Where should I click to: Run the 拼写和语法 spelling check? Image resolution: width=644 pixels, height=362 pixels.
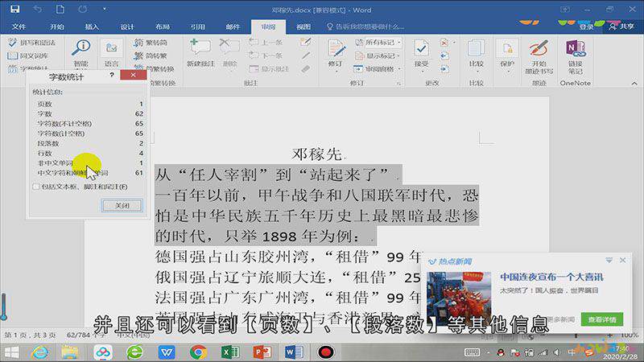31,43
